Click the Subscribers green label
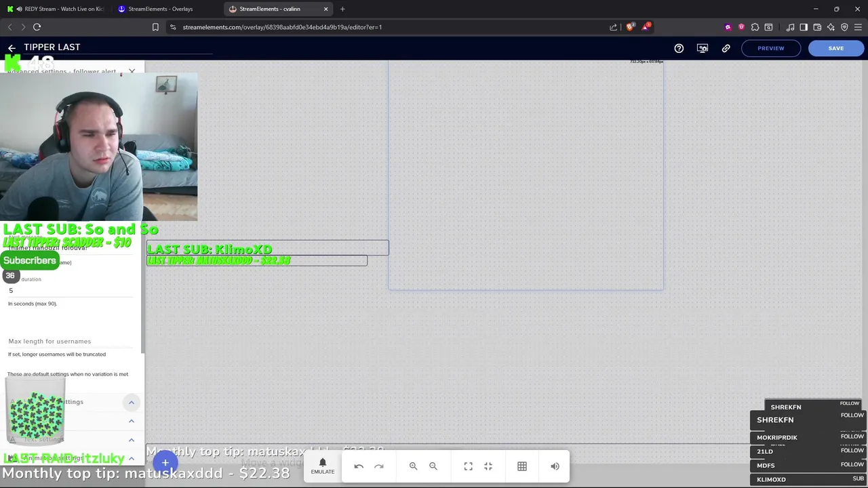This screenshot has height=488, width=868. (29, 261)
